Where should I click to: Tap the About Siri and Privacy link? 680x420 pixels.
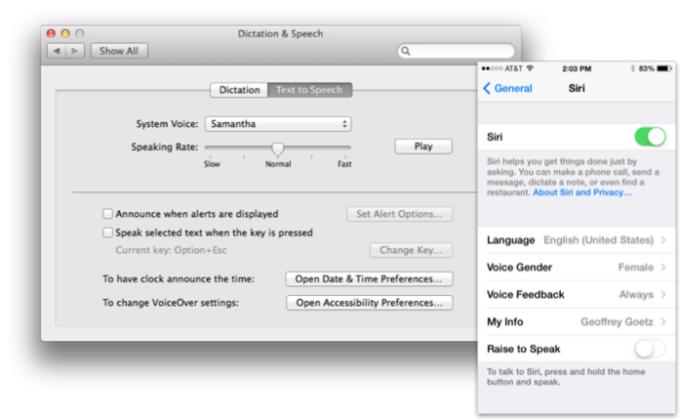point(582,193)
